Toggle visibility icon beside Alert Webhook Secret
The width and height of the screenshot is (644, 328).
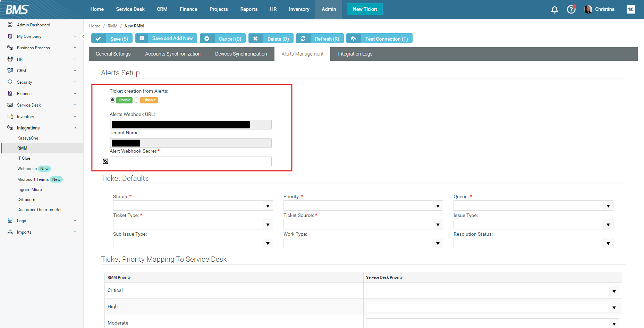[105, 161]
